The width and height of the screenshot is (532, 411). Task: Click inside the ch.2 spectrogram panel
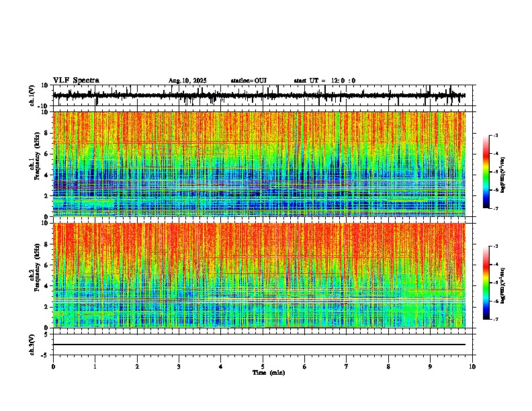[259, 275]
